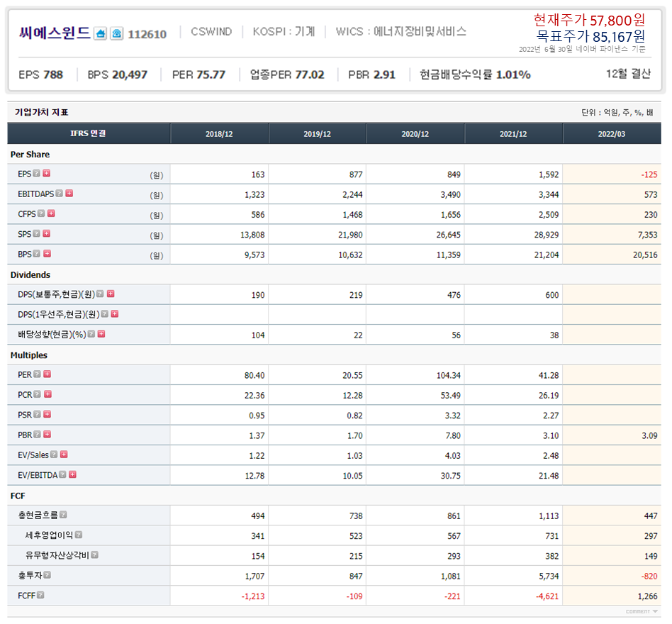Click the 목표주가 85,167원 label

[x=590, y=36]
